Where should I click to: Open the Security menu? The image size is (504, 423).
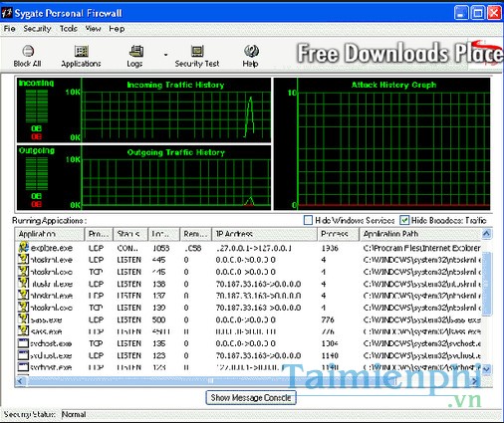pos(37,29)
